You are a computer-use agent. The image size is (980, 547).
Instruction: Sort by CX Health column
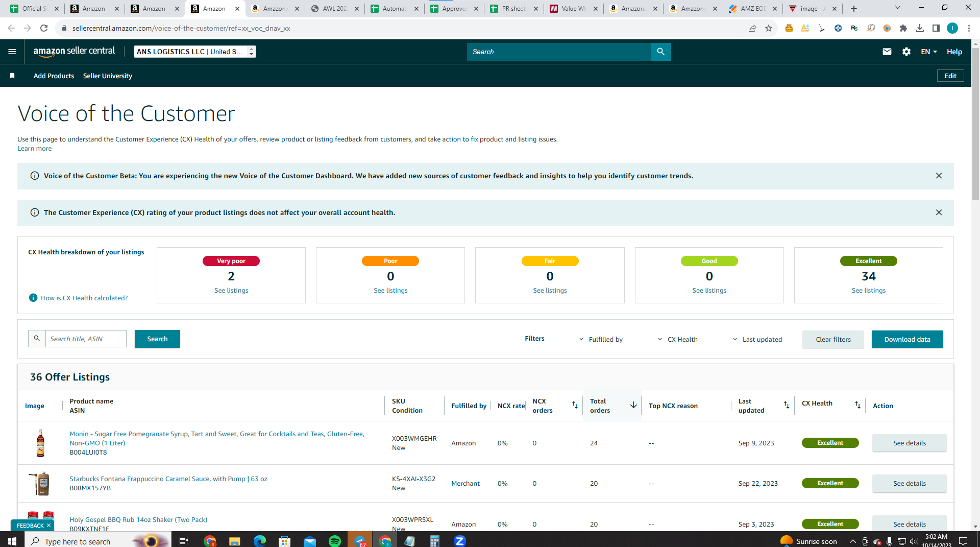pyautogui.click(x=857, y=405)
